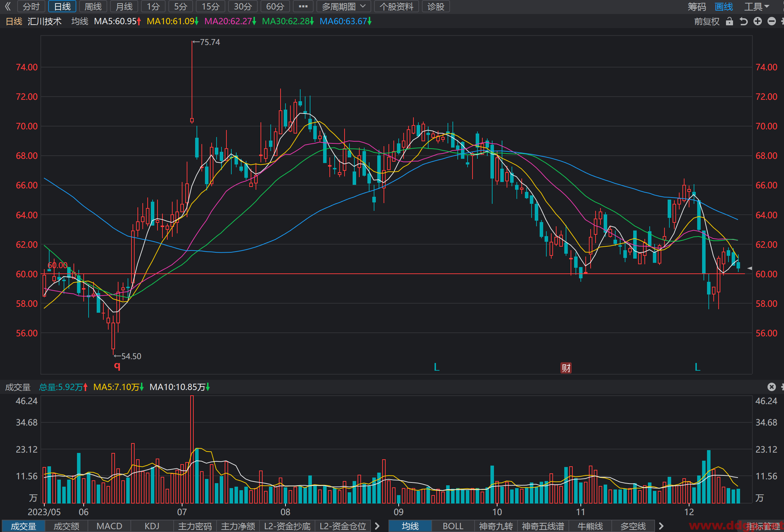This screenshot has height=532, width=784.
Task: Open the 筹码 chip distribution
Action: point(697,6)
